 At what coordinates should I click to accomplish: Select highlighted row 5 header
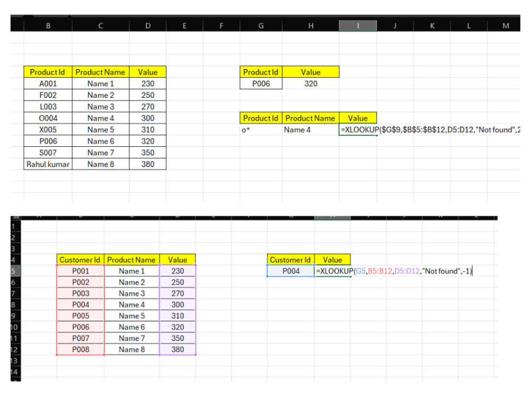point(15,271)
